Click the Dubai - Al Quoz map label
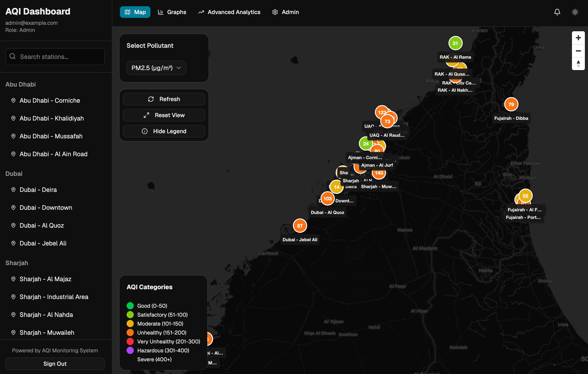The image size is (588, 374). coord(327,212)
